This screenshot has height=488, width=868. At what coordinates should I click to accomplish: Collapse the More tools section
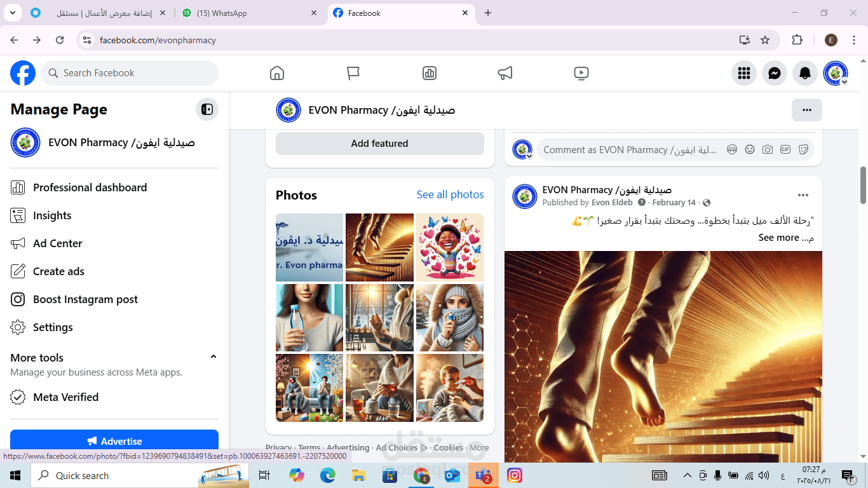214,357
